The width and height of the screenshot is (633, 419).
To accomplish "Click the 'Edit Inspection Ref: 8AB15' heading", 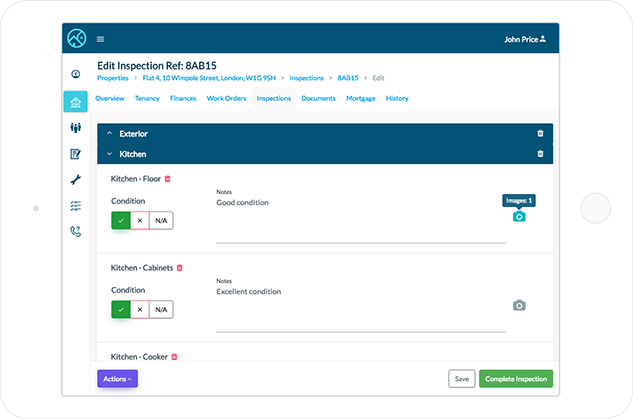I will click(157, 65).
